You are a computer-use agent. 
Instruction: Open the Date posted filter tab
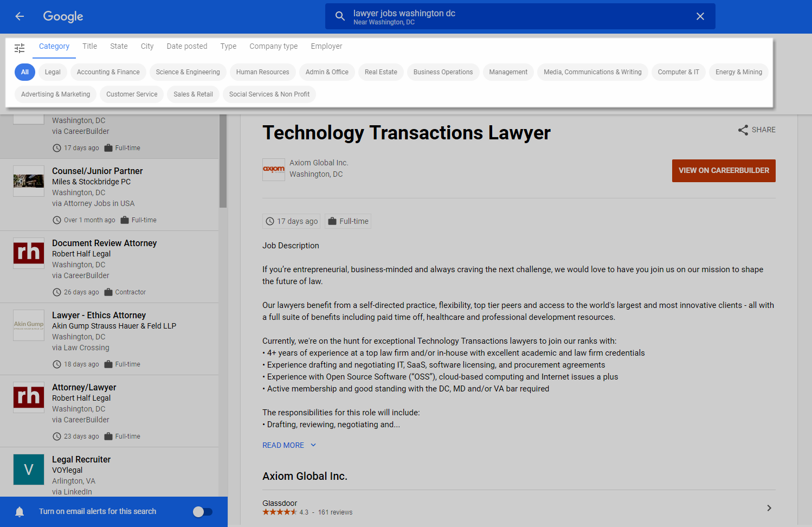(186, 47)
